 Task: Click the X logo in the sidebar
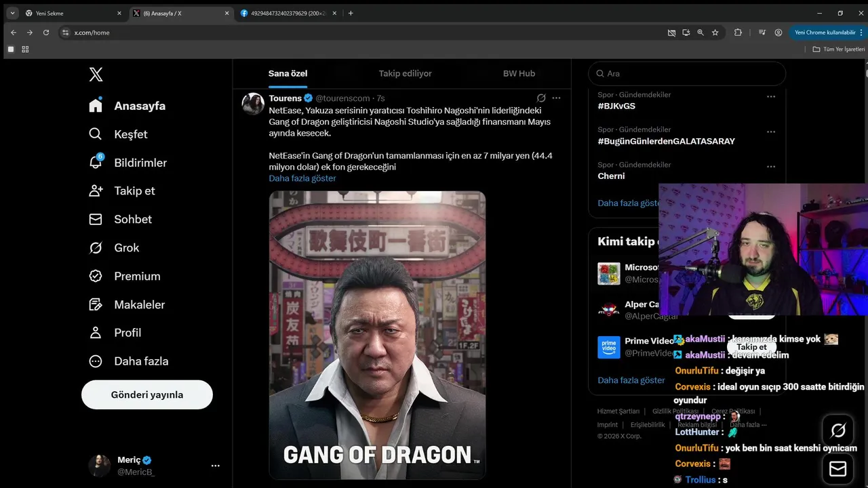pos(96,75)
